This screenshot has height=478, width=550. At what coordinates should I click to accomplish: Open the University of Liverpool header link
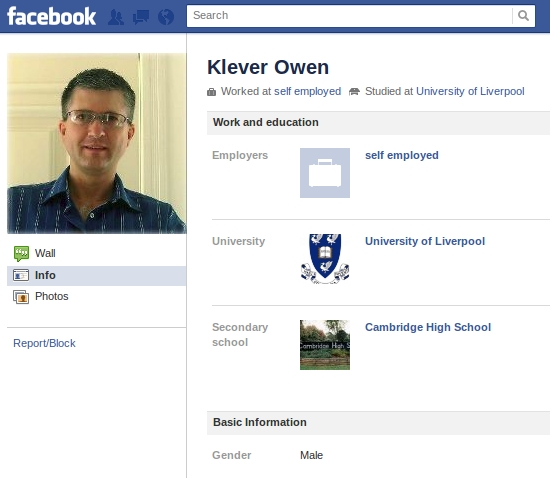click(470, 91)
